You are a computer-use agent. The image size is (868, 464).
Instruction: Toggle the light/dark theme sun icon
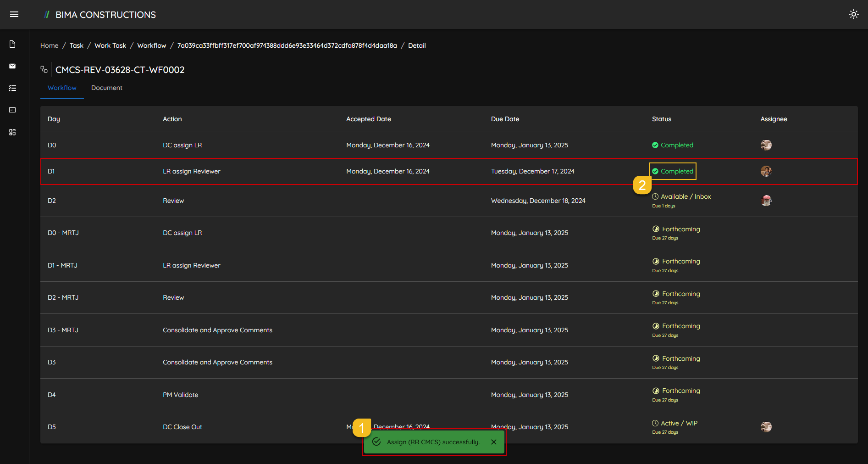point(853,15)
